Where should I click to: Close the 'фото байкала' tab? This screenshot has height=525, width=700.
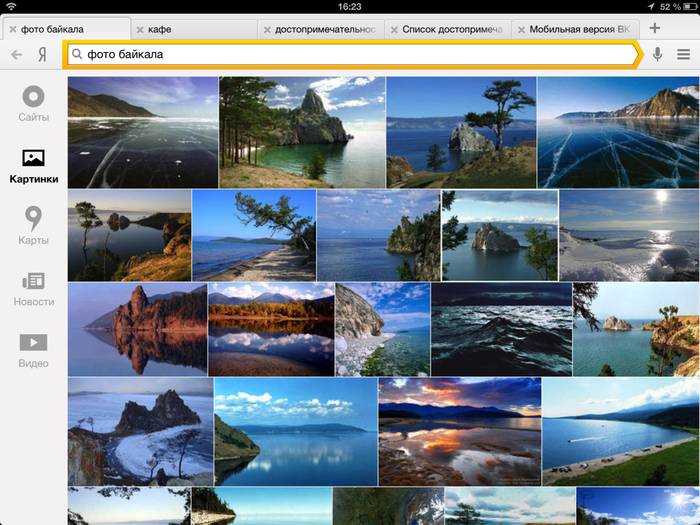click(x=12, y=30)
